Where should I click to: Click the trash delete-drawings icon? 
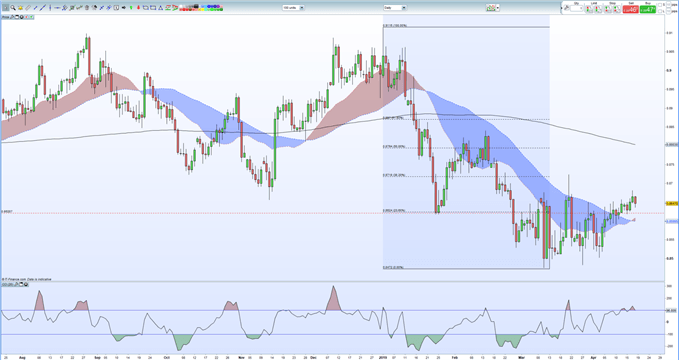coord(87,7)
